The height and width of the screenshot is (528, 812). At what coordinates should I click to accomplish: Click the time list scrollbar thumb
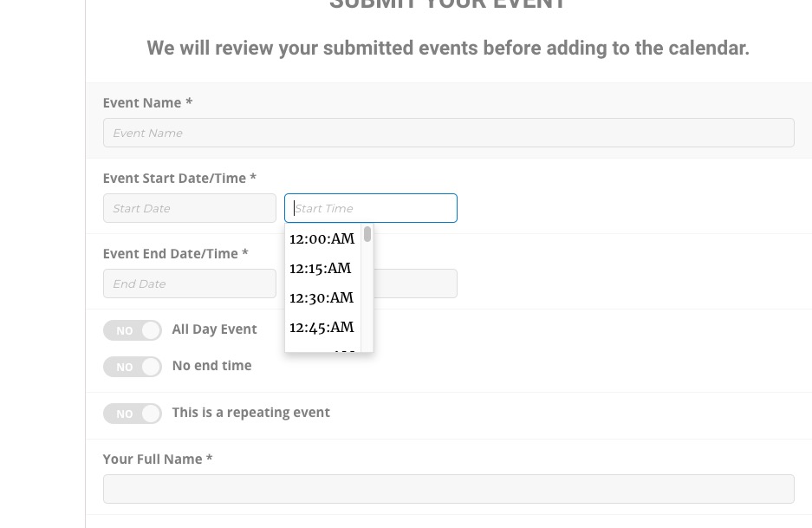tap(367, 234)
